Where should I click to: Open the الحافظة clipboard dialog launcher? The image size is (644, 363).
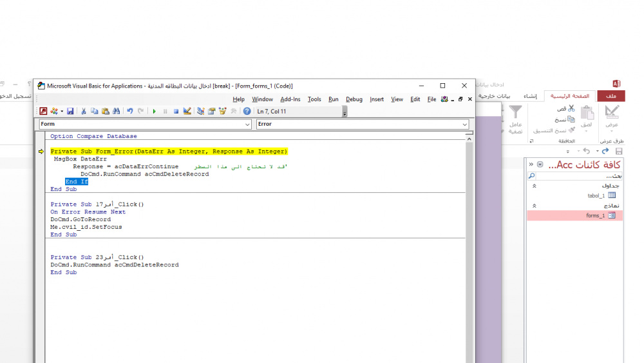pyautogui.click(x=531, y=141)
